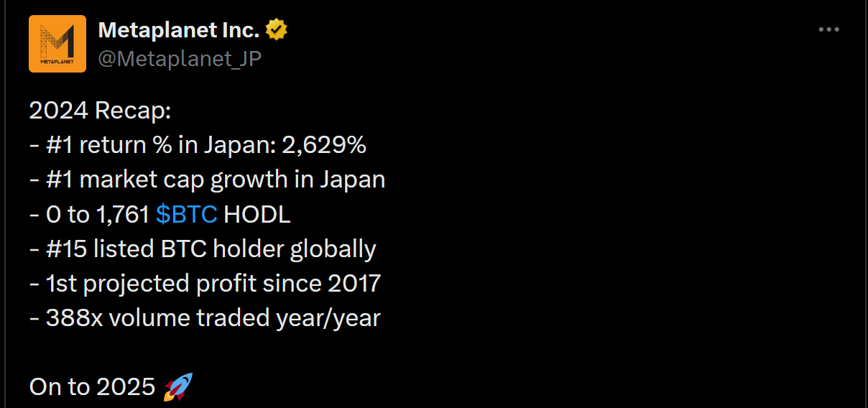Click the "On to 2025" closing text
This screenshot has height=408, width=868.
click(x=92, y=387)
